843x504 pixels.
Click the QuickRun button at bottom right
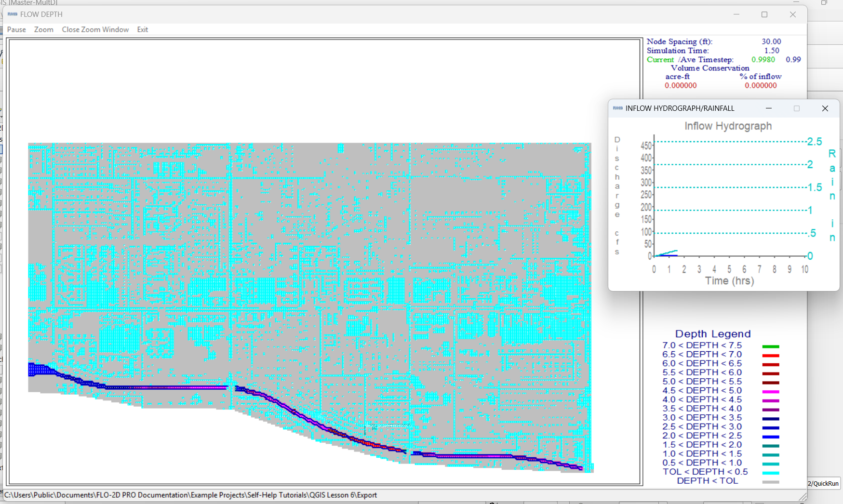click(823, 483)
